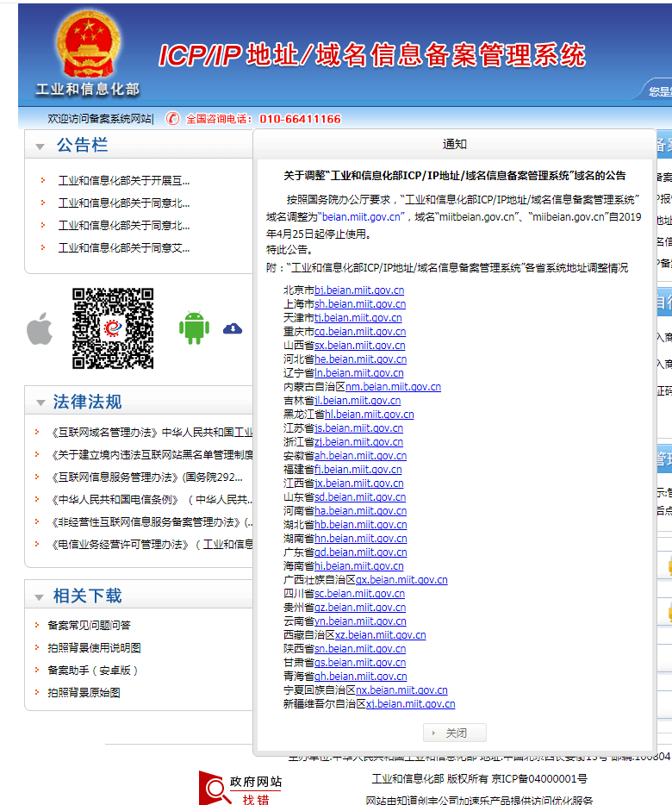
Task: Open the jl.beian.miit.gov.cn Jilin link
Action: coord(358,401)
